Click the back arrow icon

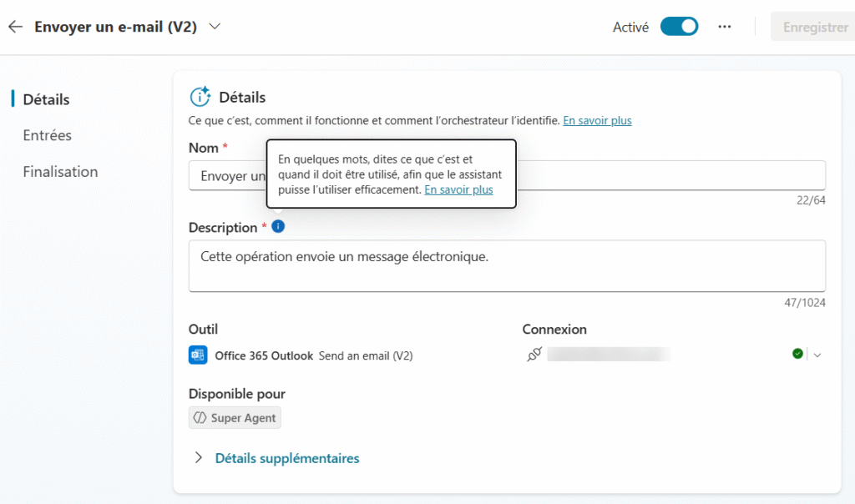pyautogui.click(x=15, y=27)
